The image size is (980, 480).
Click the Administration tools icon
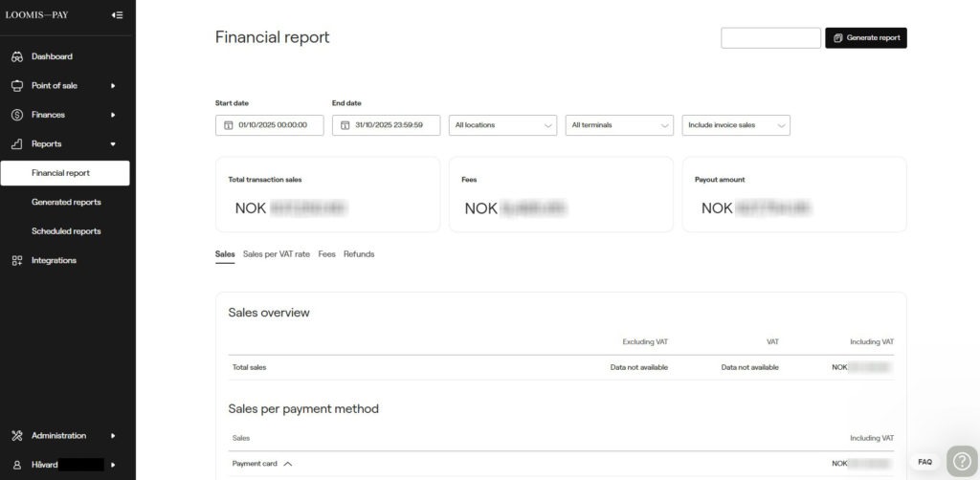17,436
